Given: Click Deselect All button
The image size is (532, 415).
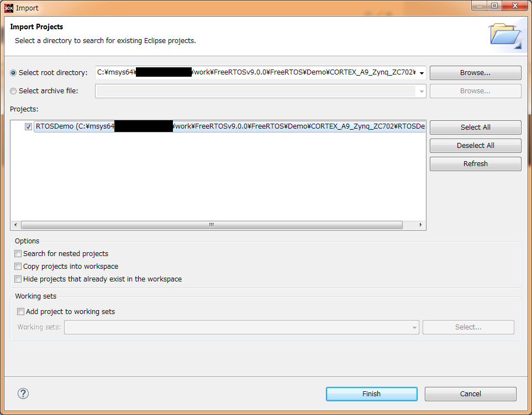Looking at the screenshot, I should point(475,146).
